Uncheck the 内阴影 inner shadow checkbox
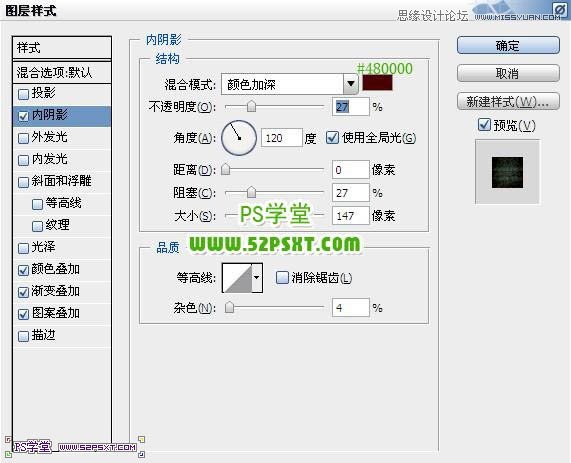This screenshot has height=463, width=571. pos(23,116)
